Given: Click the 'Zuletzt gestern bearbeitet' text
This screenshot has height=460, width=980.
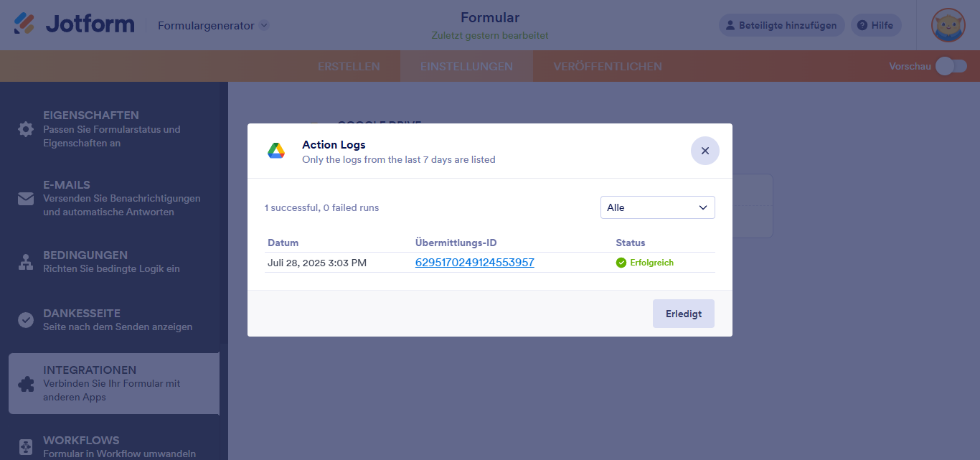Looking at the screenshot, I should coord(490,35).
